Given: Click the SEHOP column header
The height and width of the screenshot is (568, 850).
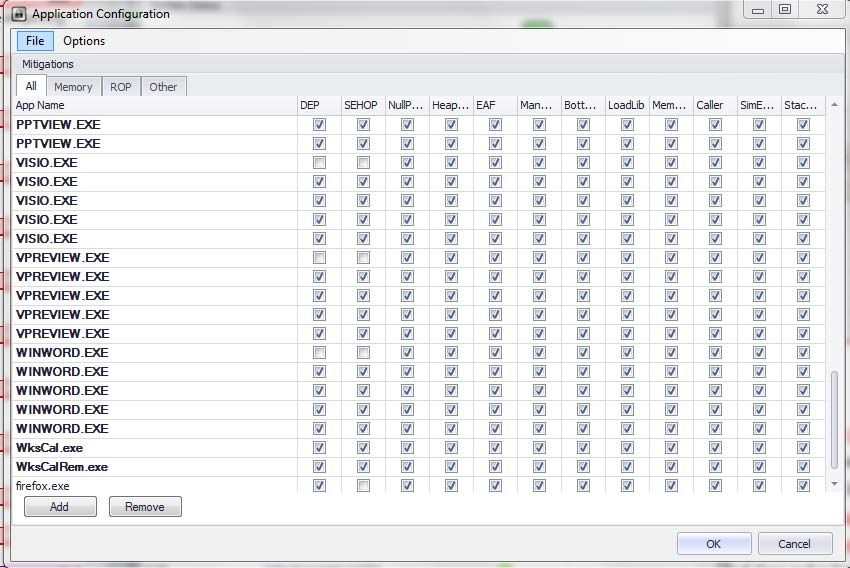Looking at the screenshot, I should click(363, 105).
